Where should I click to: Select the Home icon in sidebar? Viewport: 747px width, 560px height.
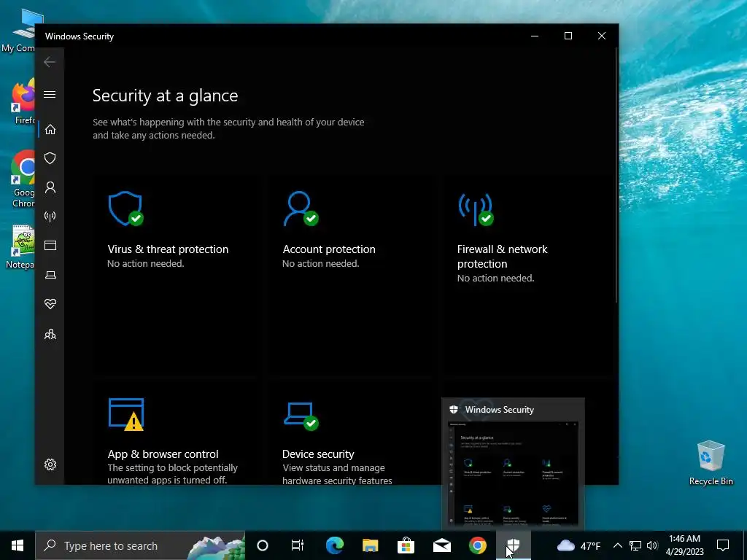pyautogui.click(x=50, y=130)
